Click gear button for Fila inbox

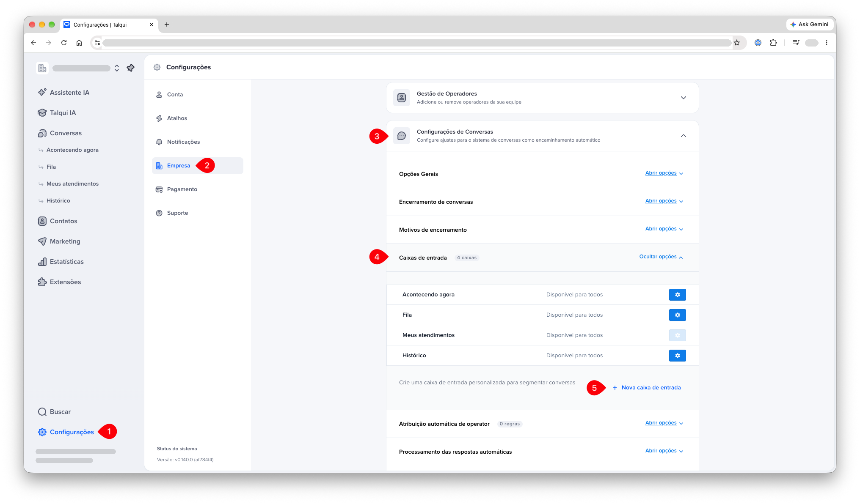(677, 315)
